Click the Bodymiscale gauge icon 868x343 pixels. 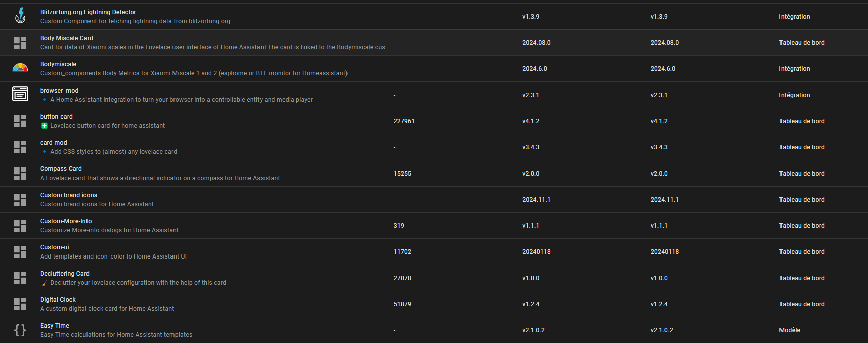(x=20, y=68)
